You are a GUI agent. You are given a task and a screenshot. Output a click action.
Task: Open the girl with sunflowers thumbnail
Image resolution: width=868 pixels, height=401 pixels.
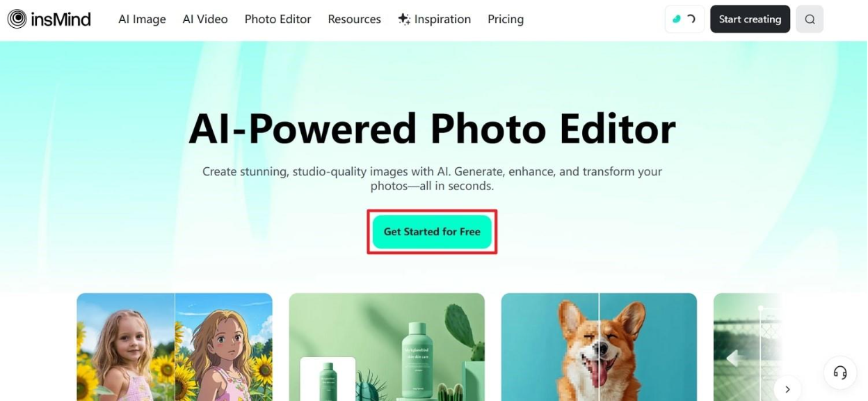[175, 347]
